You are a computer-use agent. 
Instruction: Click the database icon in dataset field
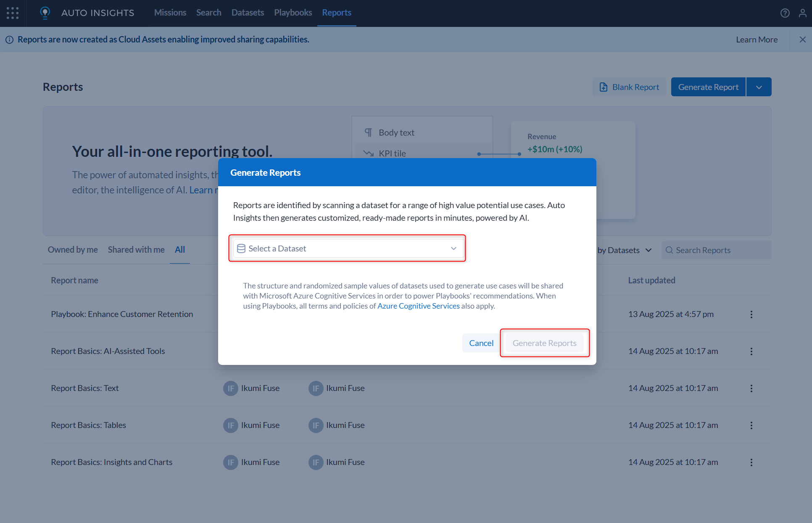pos(241,248)
